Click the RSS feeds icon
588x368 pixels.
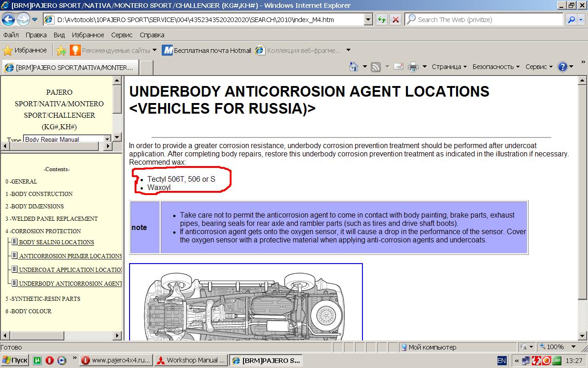pyautogui.click(x=376, y=67)
